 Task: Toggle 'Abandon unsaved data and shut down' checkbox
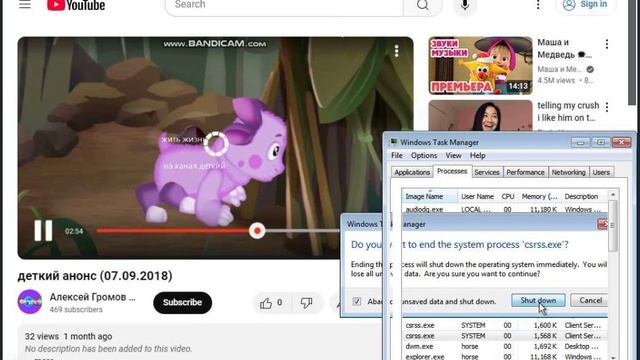pyautogui.click(x=357, y=302)
